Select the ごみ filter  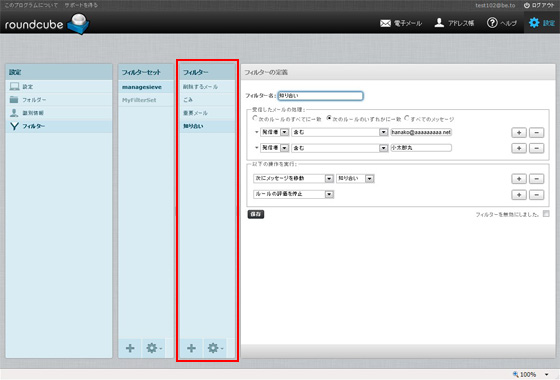[x=207, y=100]
